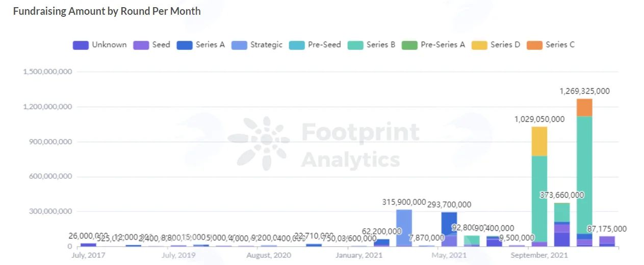The image size is (644, 265).
Task: Click the Unknown legend color swatch
Action: (x=81, y=45)
